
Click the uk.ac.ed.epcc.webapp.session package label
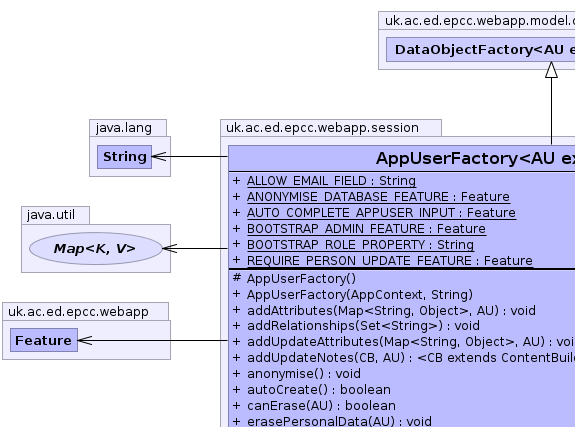pos(322,128)
